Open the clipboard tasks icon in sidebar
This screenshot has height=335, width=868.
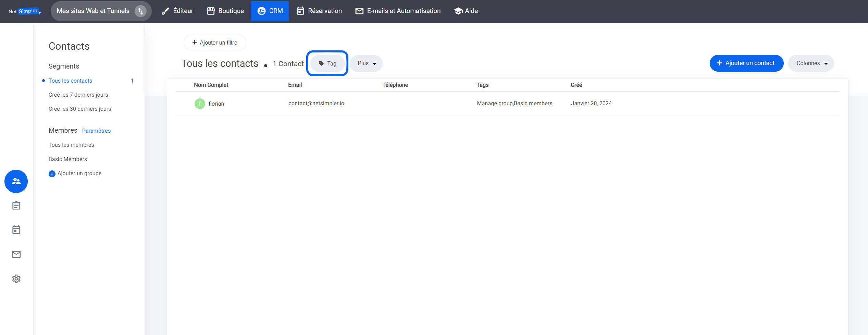click(x=16, y=205)
